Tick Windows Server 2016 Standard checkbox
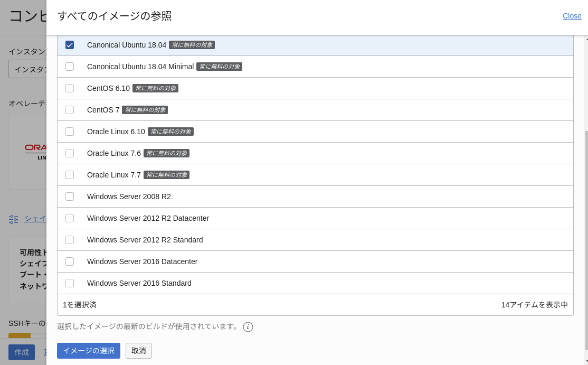Screen dimensions: 588x365 point(70,283)
